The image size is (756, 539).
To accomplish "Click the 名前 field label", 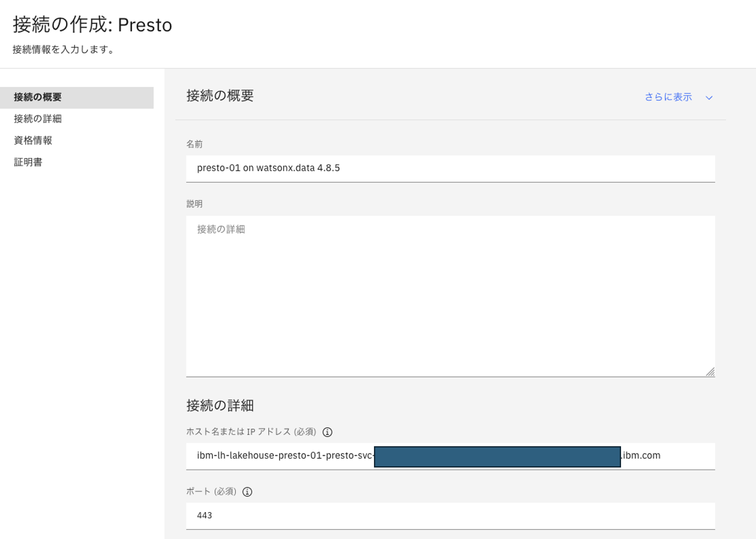I will pyautogui.click(x=194, y=144).
